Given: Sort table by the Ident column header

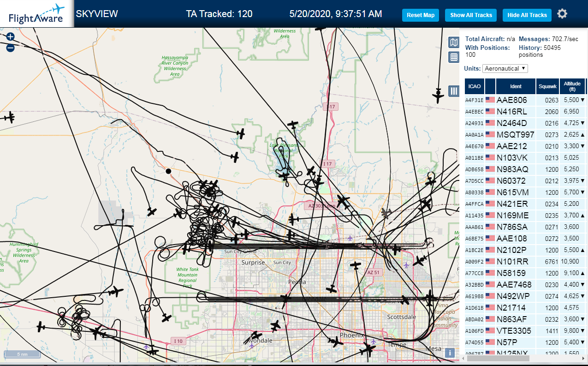Looking at the screenshot, I should 516,86.
